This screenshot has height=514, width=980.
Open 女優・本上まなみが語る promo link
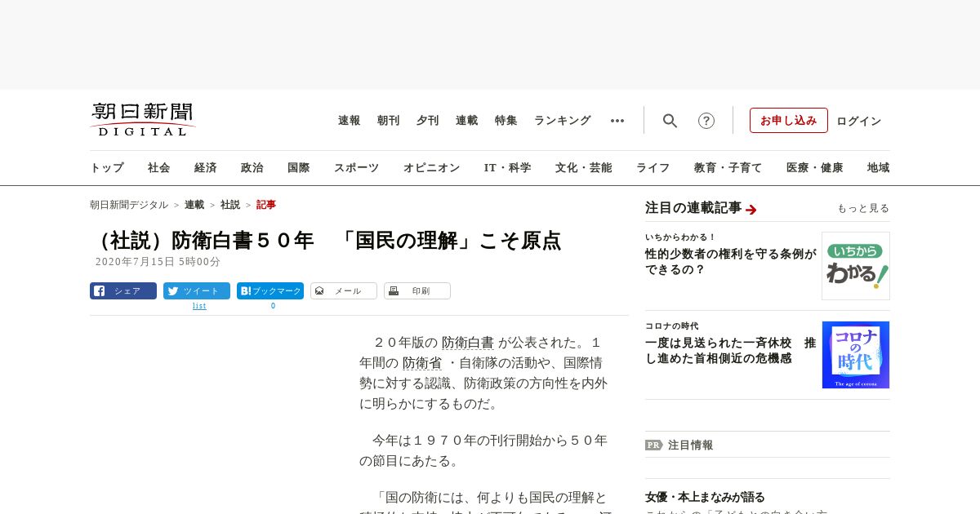(706, 497)
